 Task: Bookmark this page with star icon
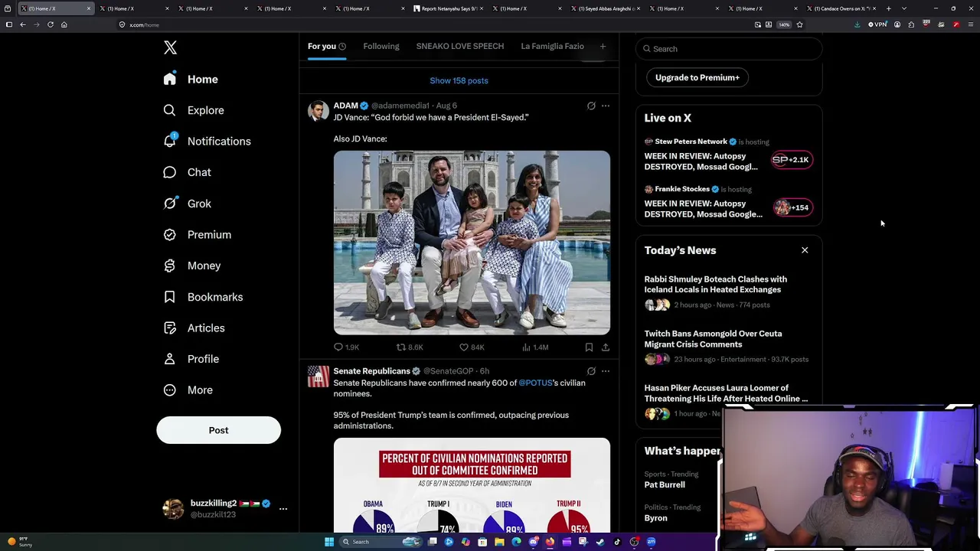(799, 24)
